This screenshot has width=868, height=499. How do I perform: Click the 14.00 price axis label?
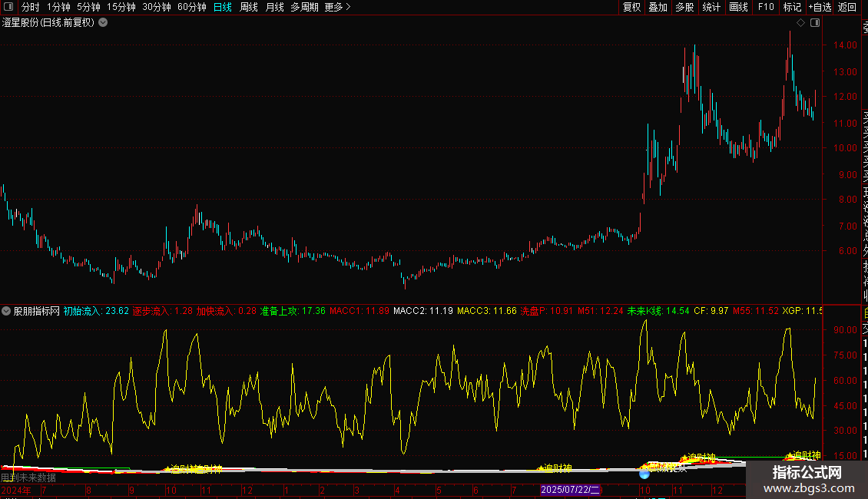coord(845,45)
